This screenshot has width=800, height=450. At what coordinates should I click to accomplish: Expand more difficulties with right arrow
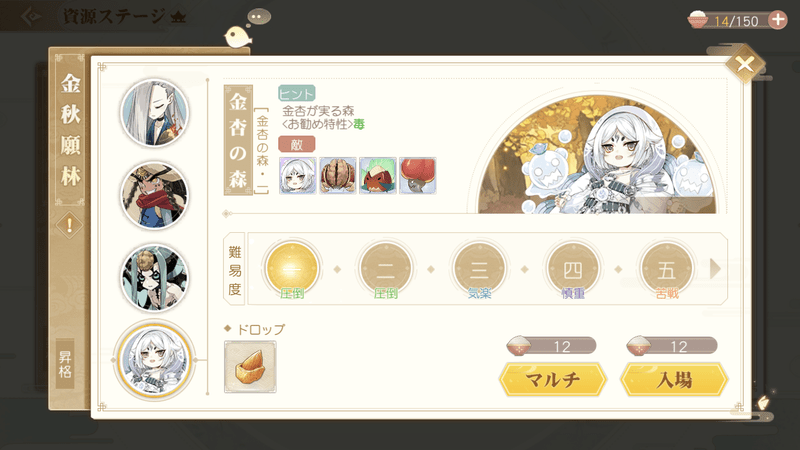pos(715,268)
